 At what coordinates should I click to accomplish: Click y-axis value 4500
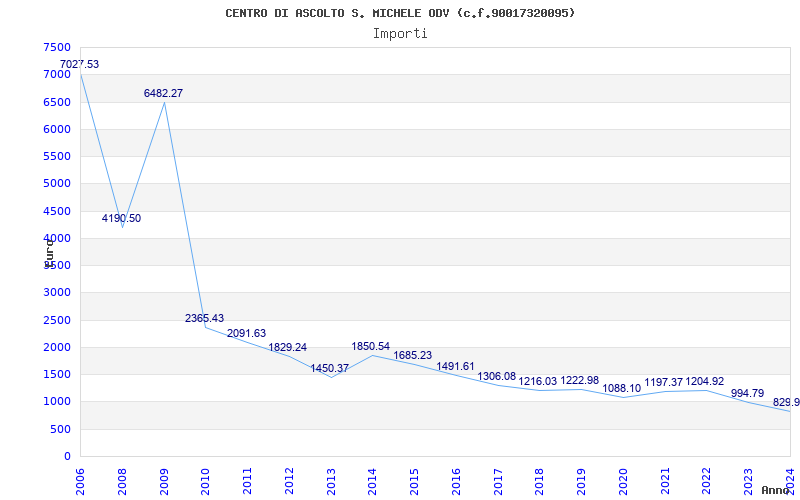click(57, 211)
